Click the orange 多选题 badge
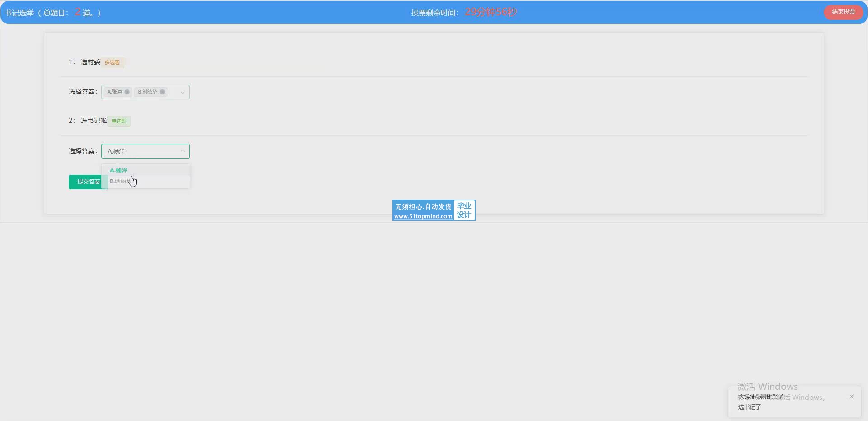Screen dimensions: 868x421 click(x=112, y=62)
